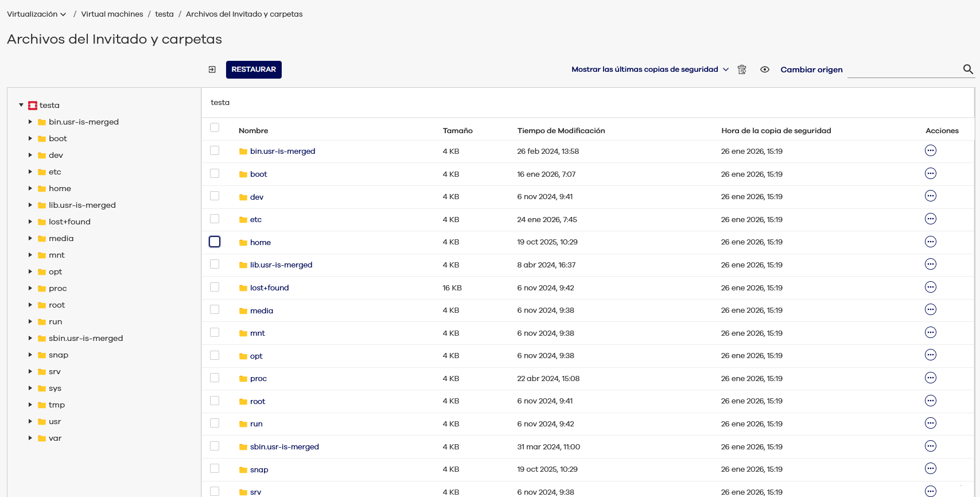The image size is (980, 497).
Task: Open actions menu for dev row
Action: [x=931, y=196]
